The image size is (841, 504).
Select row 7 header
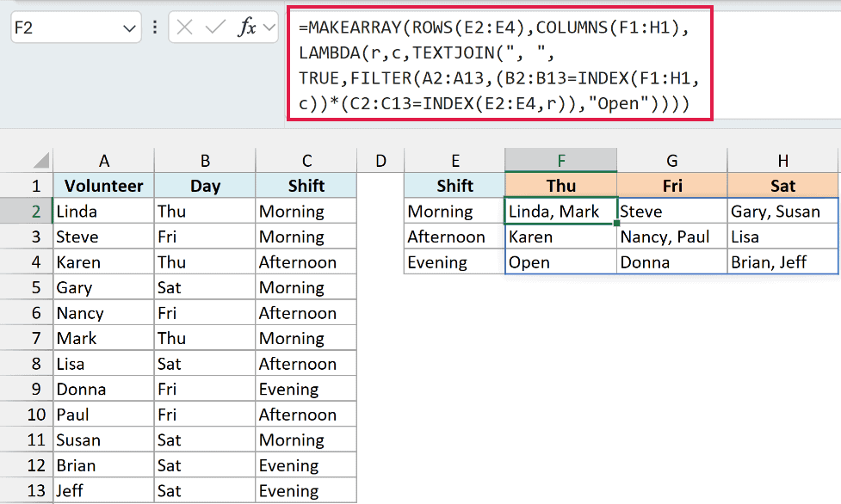coord(27,338)
